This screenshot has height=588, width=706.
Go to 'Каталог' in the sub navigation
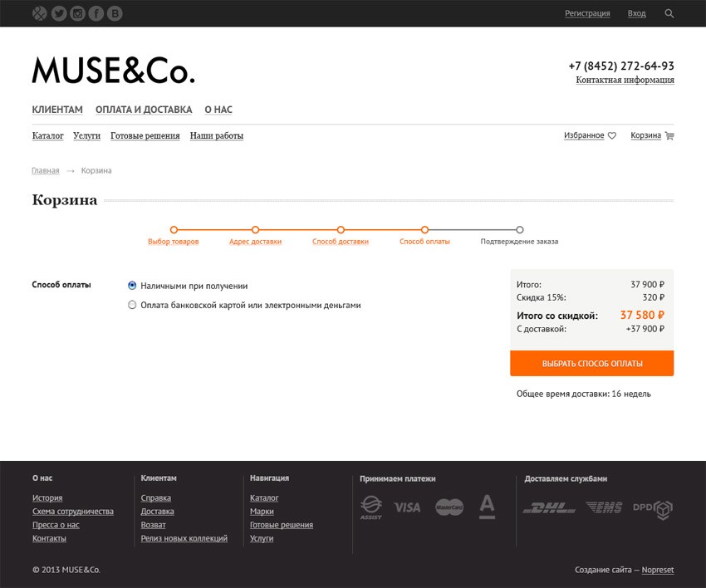pyautogui.click(x=47, y=135)
